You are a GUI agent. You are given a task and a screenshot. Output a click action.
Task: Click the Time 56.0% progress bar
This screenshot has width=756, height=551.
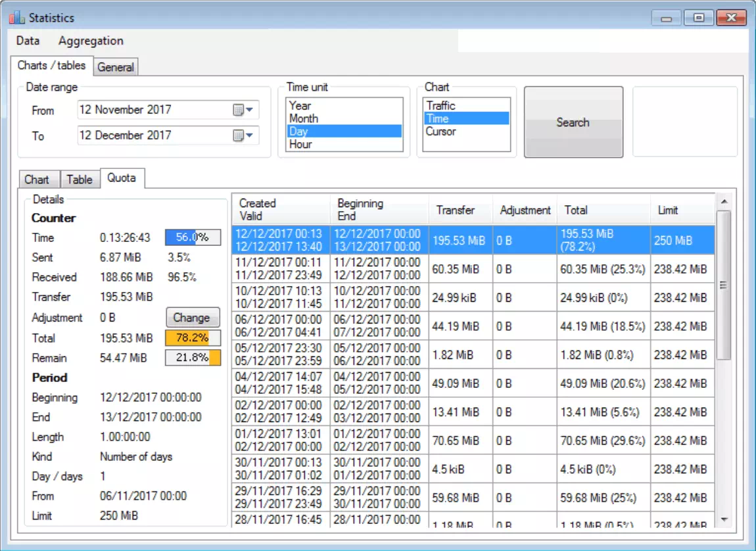pyautogui.click(x=193, y=237)
